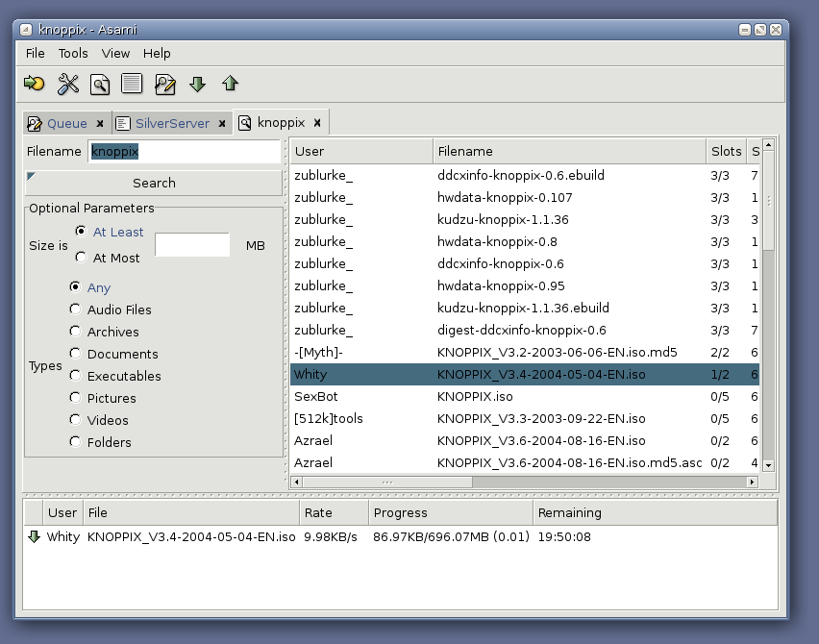Select the Any file type option
The image size is (819, 644).
click(75, 286)
